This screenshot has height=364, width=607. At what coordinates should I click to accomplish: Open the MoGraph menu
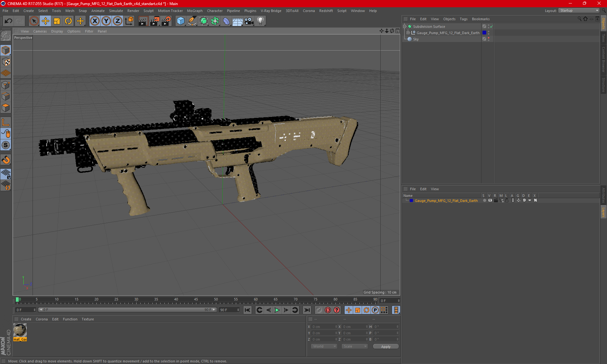(194, 11)
